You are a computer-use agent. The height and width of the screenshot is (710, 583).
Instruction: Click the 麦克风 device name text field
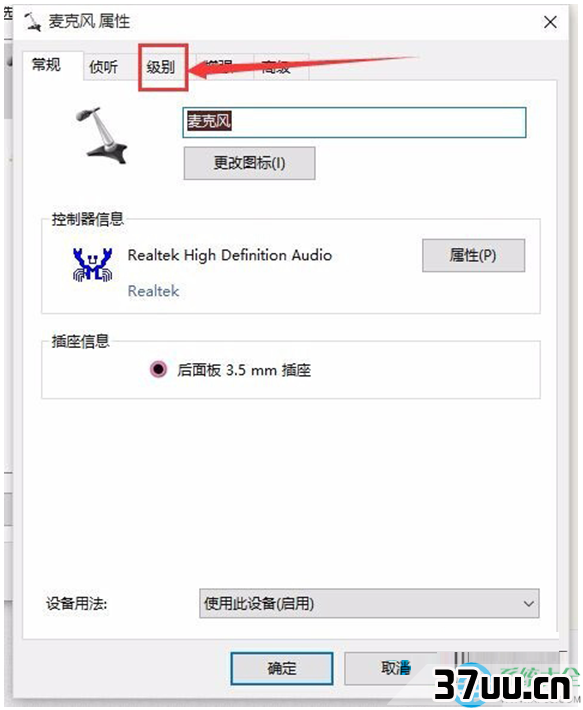pos(354,122)
